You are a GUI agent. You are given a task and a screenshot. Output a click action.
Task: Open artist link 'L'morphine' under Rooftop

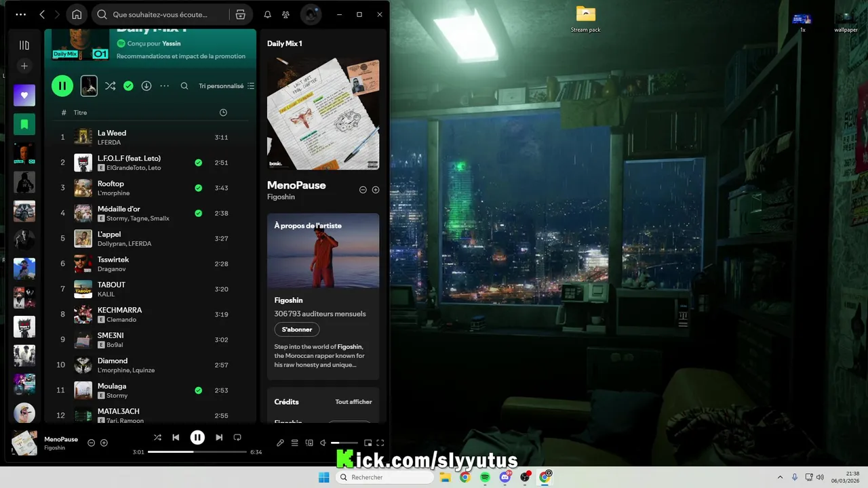click(x=113, y=193)
